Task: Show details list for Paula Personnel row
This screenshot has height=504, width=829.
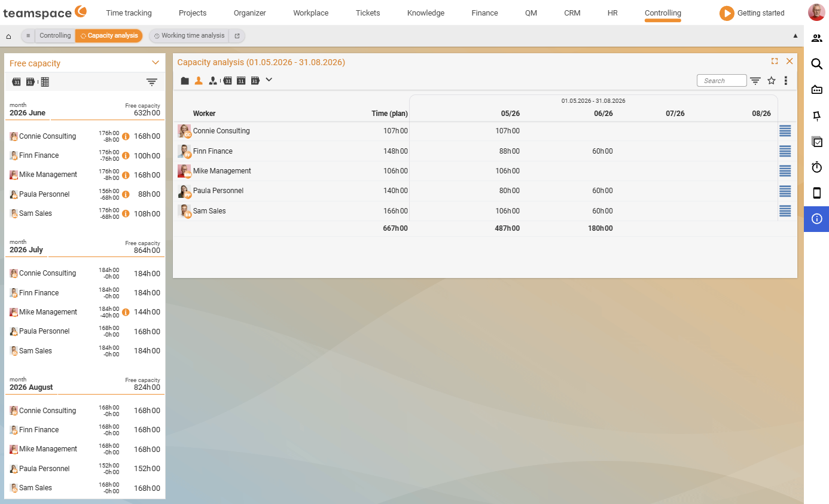Action: coord(785,191)
